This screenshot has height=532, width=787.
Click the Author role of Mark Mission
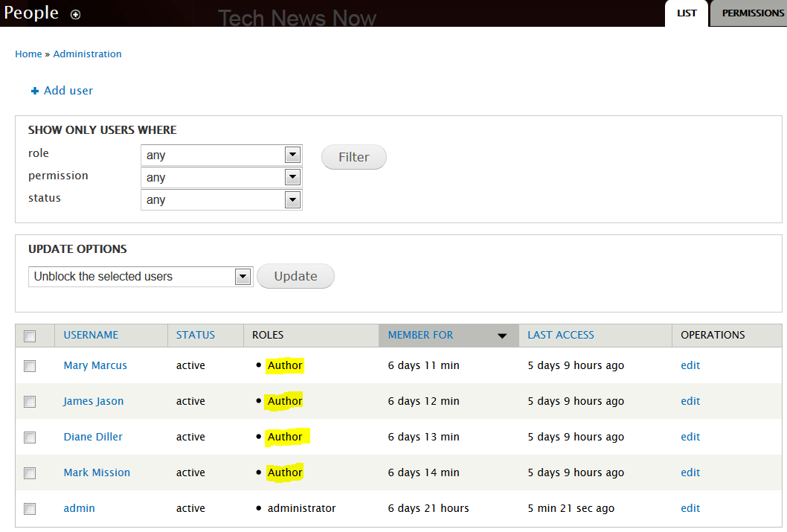[285, 472]
